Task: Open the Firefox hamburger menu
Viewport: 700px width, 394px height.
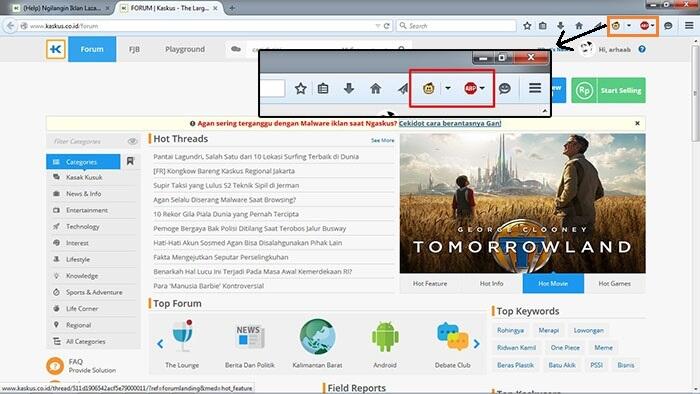Action: click(x=689, y=26)
